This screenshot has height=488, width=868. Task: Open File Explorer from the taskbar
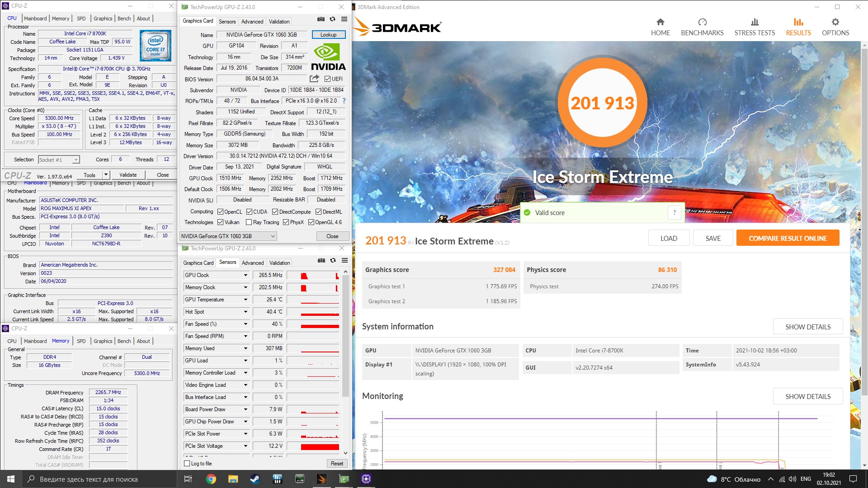tap(233, 479)
